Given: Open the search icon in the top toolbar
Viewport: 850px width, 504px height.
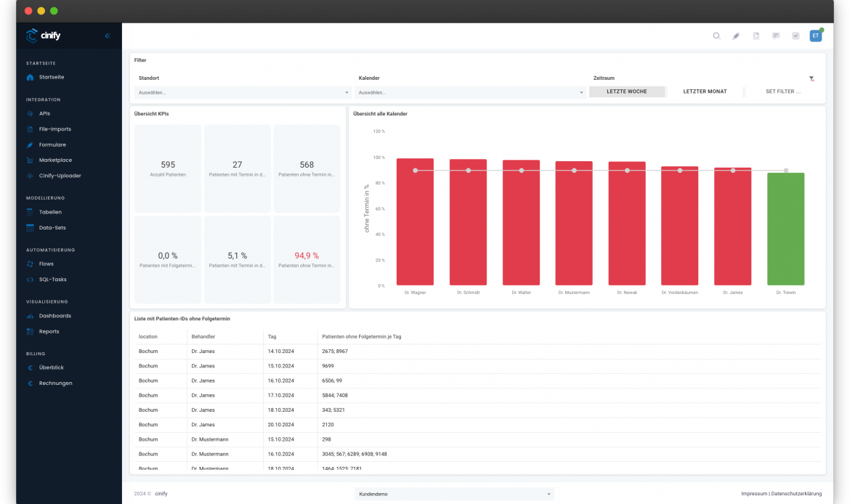Looking at the screenshot, I should 716,36.
